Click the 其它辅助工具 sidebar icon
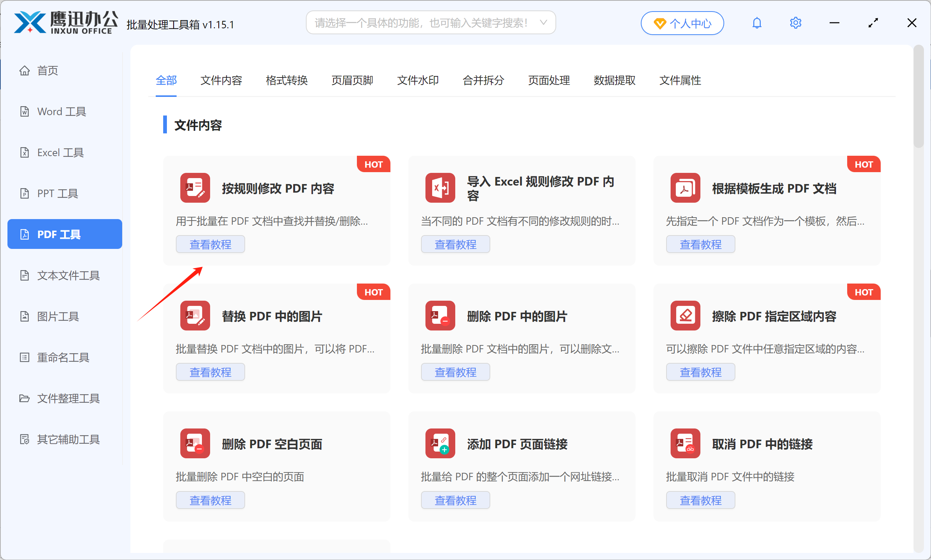Image resolution: width=931 pixels, height=560 pixels. (x=25, y=439)
